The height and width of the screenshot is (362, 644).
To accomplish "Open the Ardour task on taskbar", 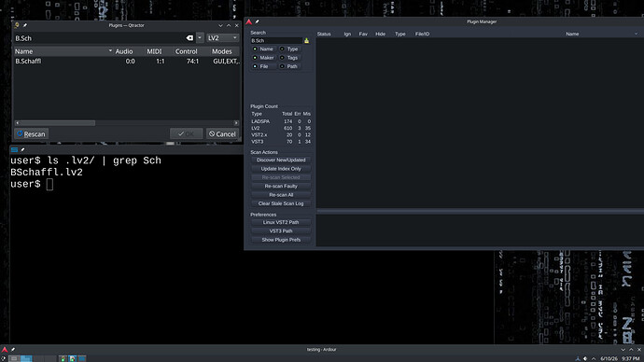I will [72, 358].
